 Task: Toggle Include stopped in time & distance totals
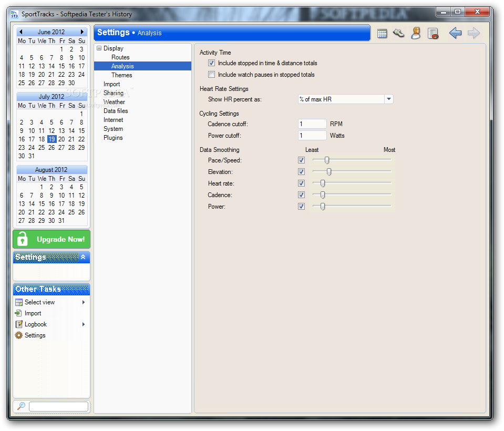[211, 63]
